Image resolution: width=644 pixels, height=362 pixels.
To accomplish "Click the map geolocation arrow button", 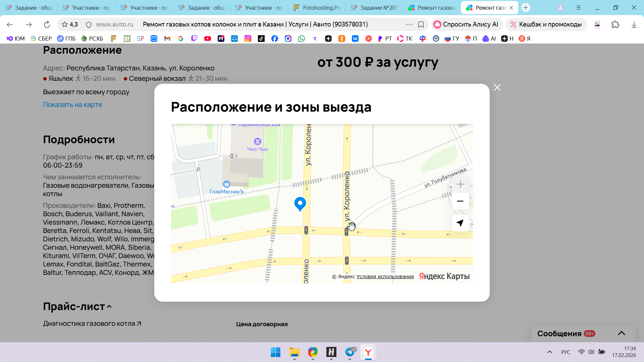I will click(460, 223).
